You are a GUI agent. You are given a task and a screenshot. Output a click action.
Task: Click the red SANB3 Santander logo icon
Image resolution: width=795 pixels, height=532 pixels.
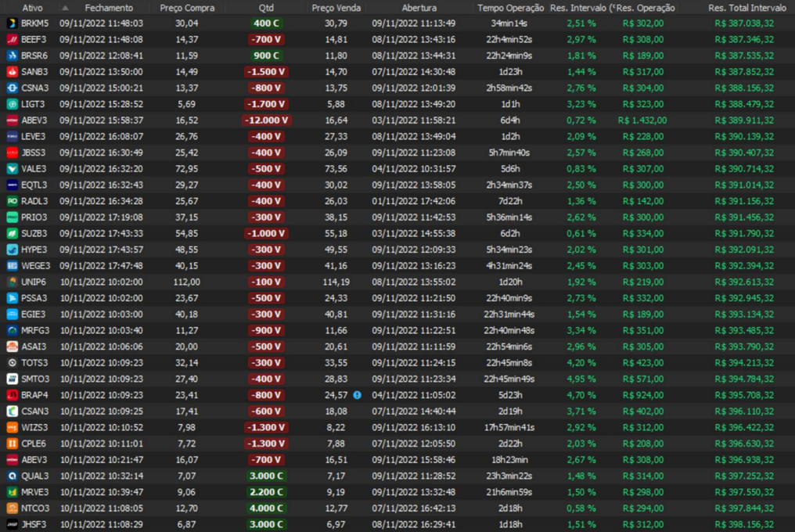tap(12, 72)
